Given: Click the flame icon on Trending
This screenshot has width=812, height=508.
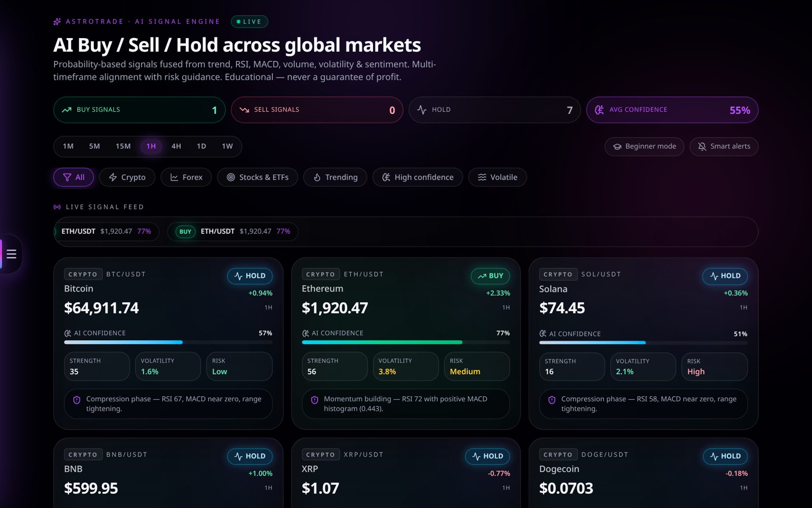Looking at the screenshot, I should pos(317,177).
